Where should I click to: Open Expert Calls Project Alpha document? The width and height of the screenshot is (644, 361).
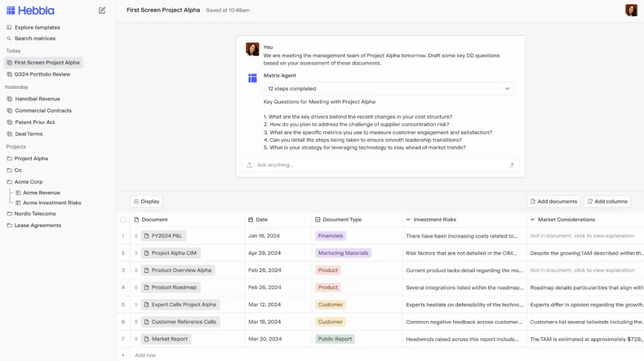pos(180,305)
